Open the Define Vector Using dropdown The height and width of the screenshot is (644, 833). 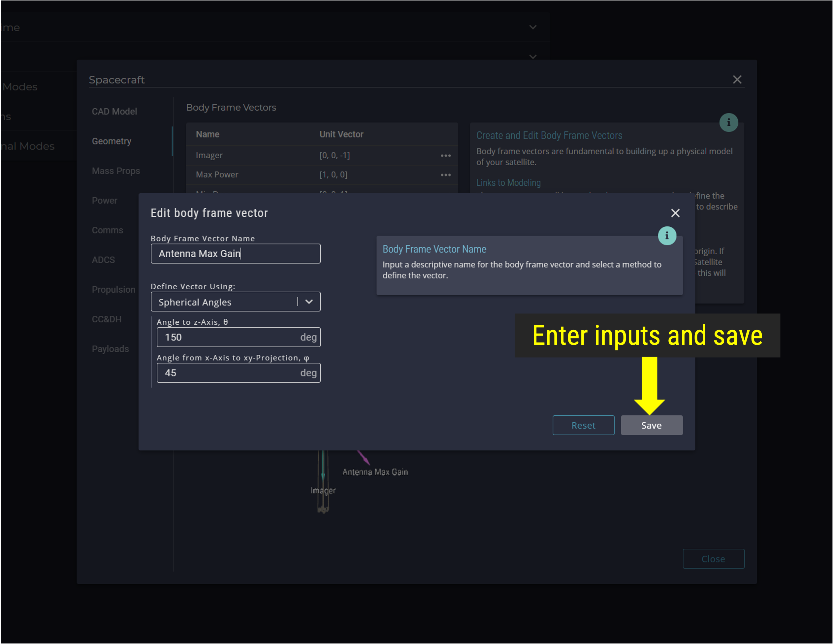tap(235, 302)
